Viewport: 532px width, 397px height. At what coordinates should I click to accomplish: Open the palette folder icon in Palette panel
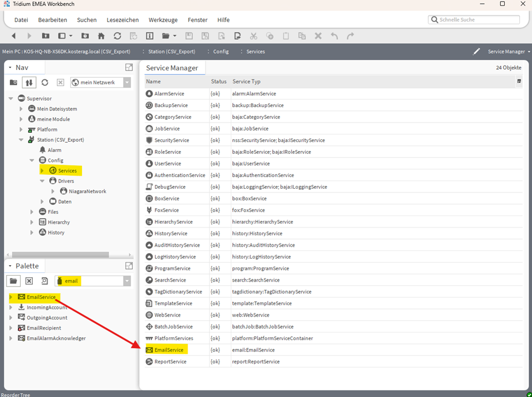point(14,281)
